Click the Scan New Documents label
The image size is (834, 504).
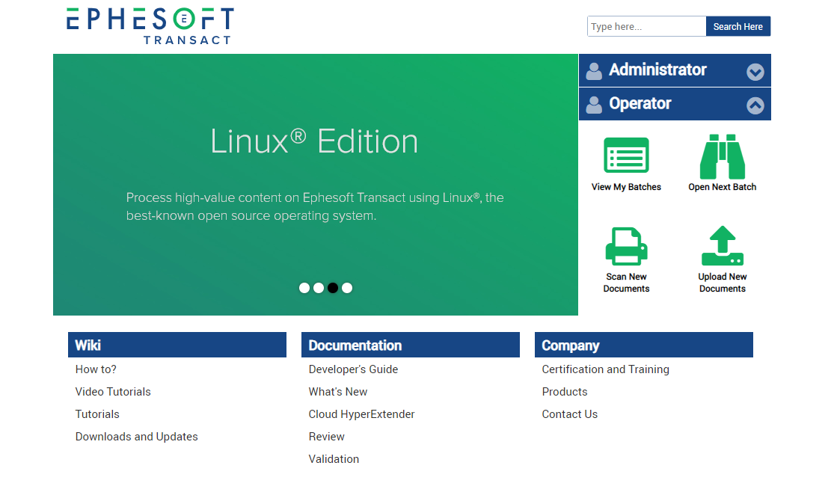point(626,283)
